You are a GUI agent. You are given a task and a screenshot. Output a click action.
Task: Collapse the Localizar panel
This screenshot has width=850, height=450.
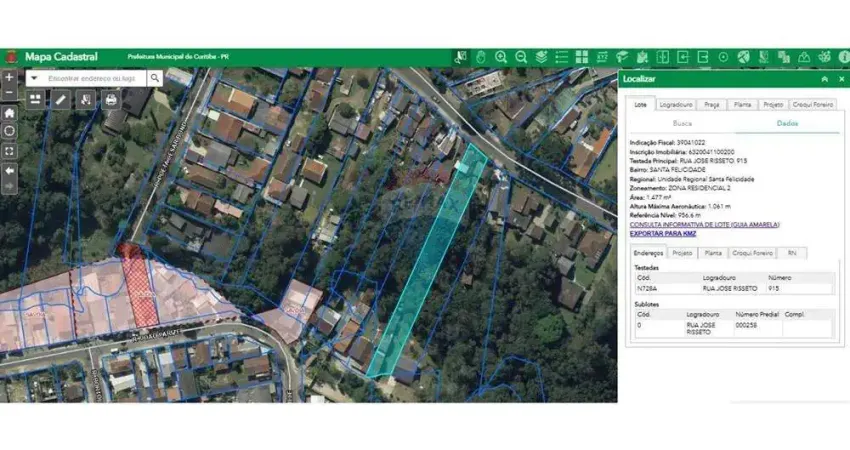pyautogui.click(x=824, y=78)
